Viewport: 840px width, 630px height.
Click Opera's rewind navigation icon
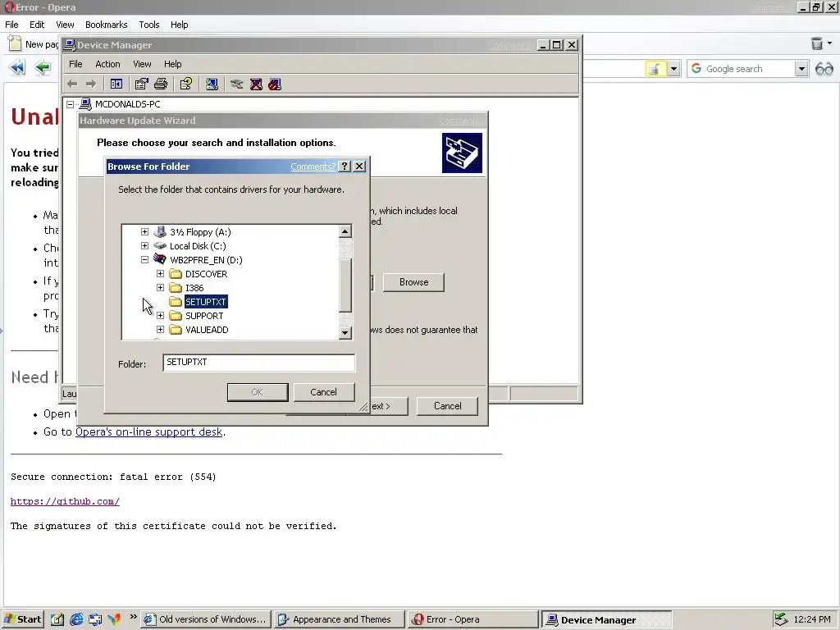click(x=17, y=67)
